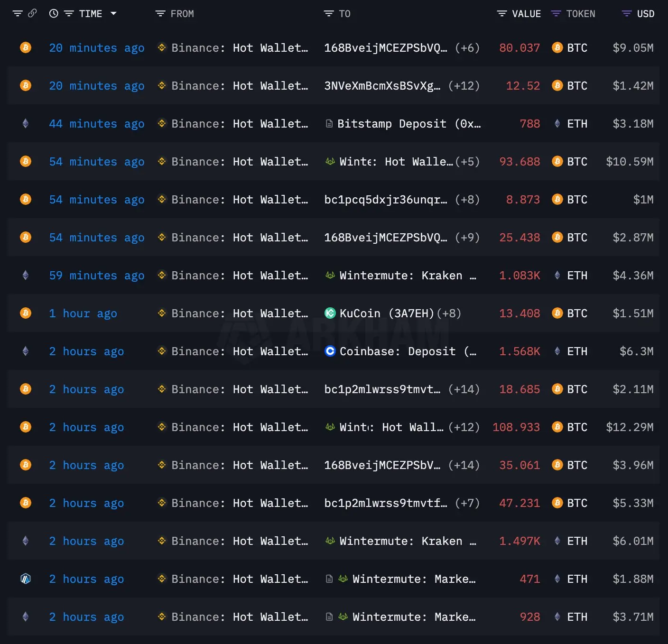Open the FROM column filter icon
Image resolution: width=668 pixels, height=644 pixels.
point(160,14)
